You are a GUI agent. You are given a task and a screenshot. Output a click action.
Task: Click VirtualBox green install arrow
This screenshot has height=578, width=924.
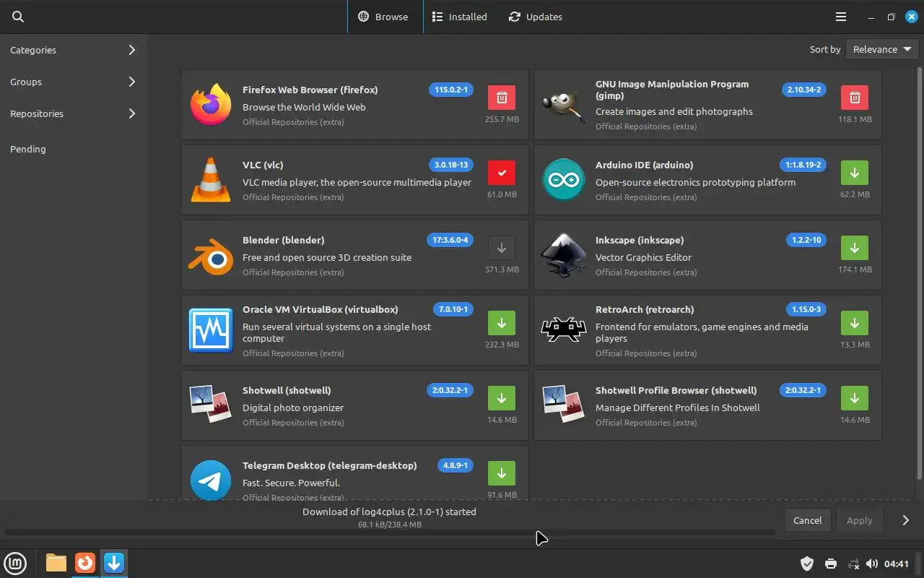click(x=502, y=323)
